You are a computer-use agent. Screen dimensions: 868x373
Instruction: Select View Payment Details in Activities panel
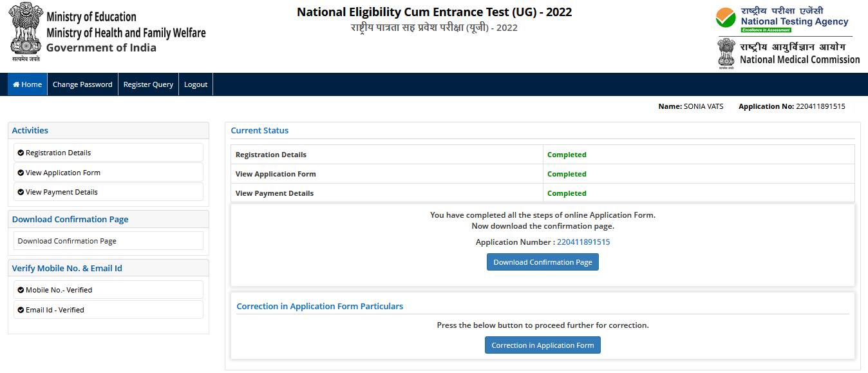pyautogui.click(x=61, y=192)
